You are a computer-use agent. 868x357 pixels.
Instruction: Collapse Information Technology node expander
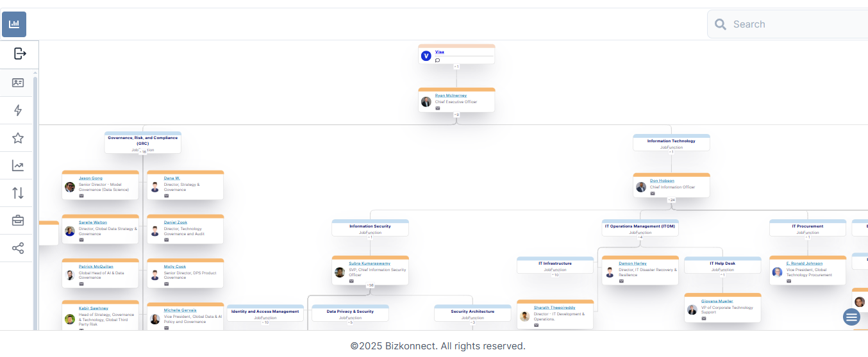(671, 152)
